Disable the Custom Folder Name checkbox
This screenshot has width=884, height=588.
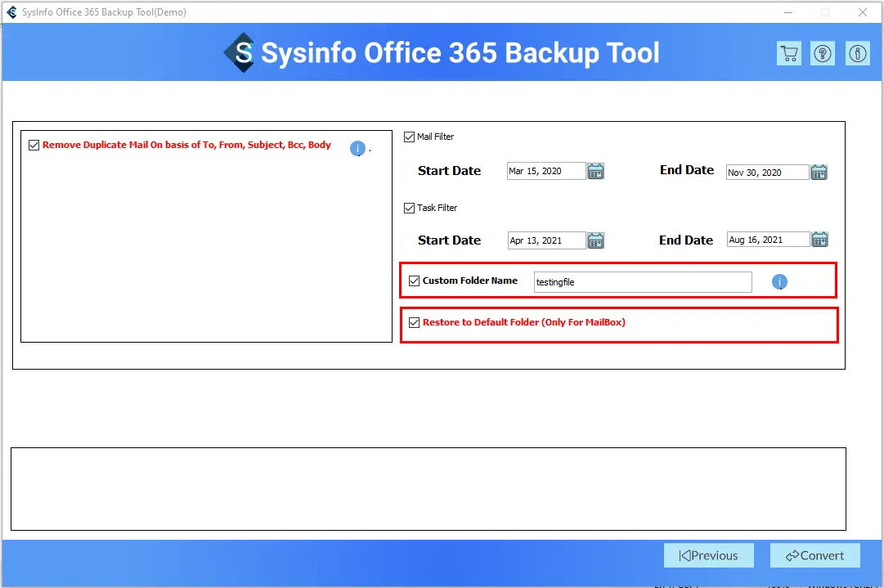tap(415, 281)
